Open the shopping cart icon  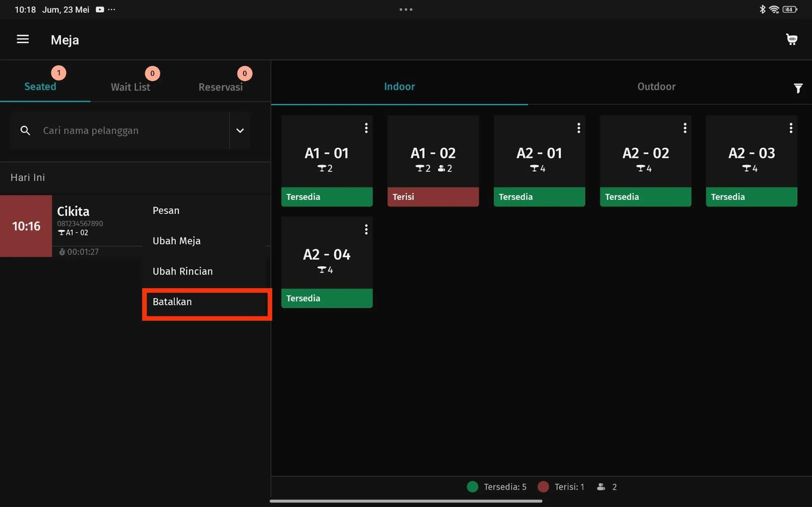click(x=791, y=39)
